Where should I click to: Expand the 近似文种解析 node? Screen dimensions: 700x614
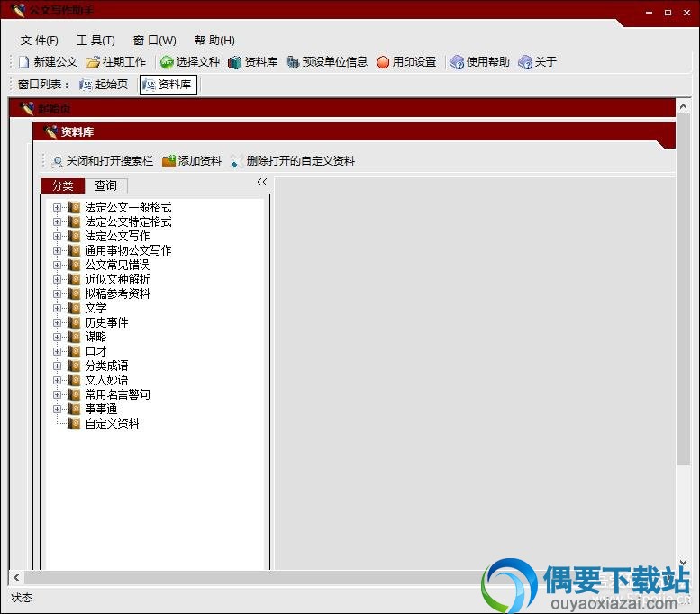(57, 279)
